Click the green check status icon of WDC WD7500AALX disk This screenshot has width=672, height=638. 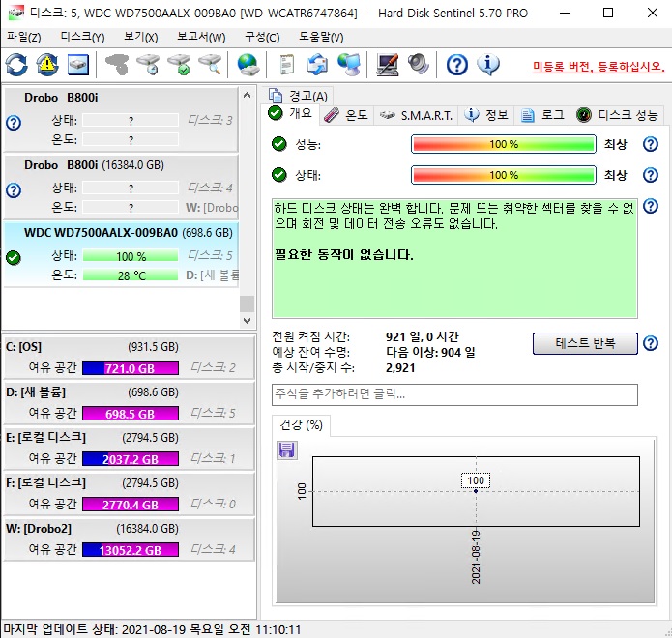[14, 257]
